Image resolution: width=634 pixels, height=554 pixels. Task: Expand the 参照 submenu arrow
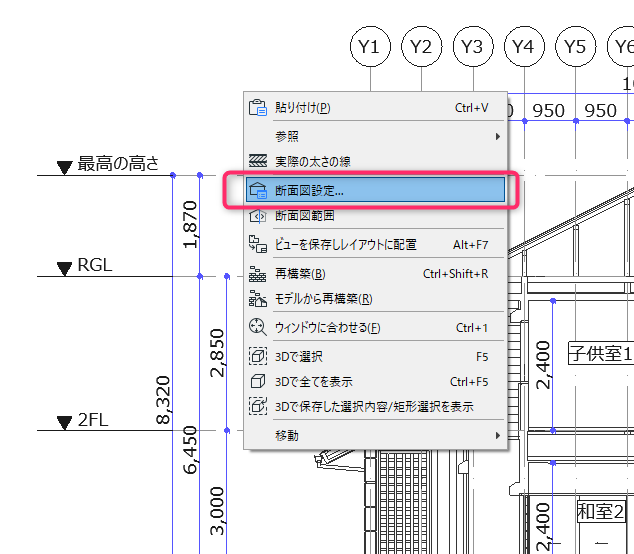tap(498, 137)
